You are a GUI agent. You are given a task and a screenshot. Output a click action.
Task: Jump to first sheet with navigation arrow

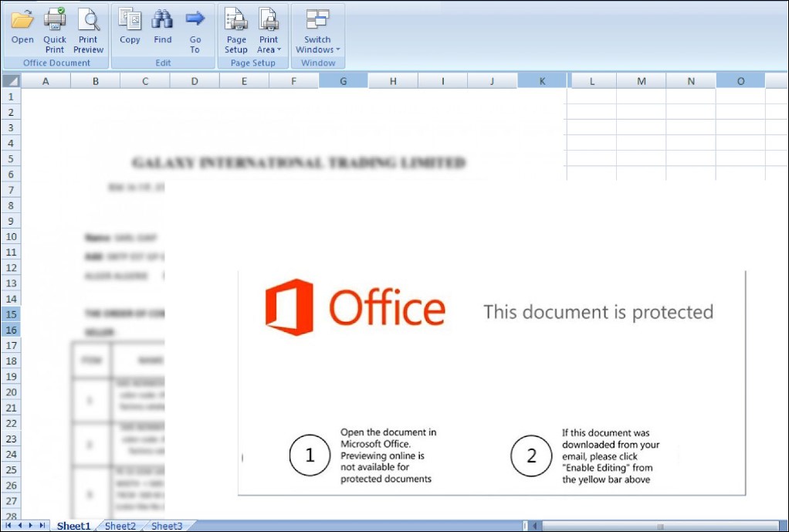point(8,526)
